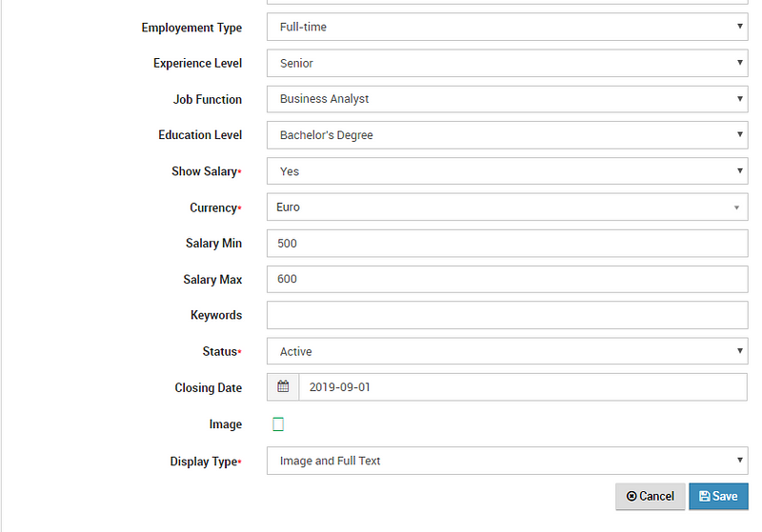
Task: Click the Closing Date text field
Action: 523,386
